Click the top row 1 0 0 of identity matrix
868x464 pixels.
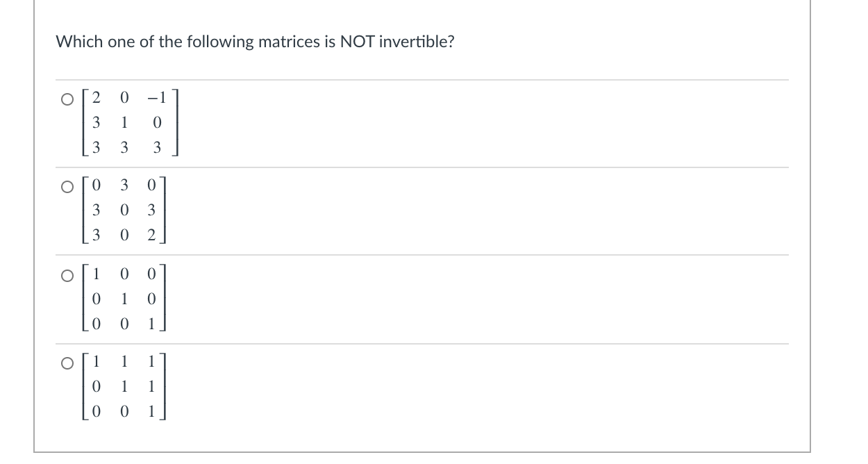tap(125, 273)
